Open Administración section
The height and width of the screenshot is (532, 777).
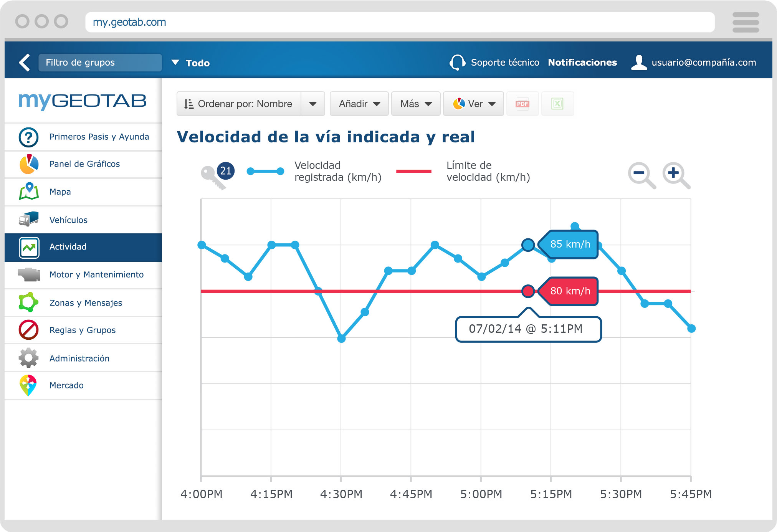click(x=79, y=358)
